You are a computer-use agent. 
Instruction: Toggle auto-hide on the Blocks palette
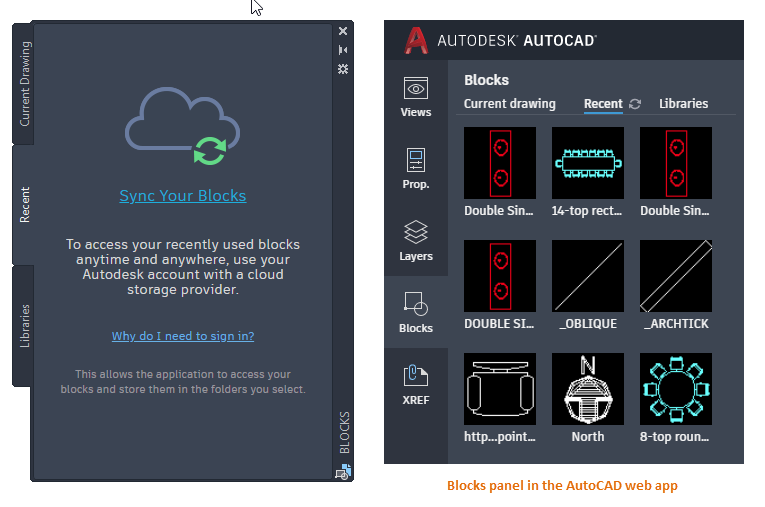[343, 50]
